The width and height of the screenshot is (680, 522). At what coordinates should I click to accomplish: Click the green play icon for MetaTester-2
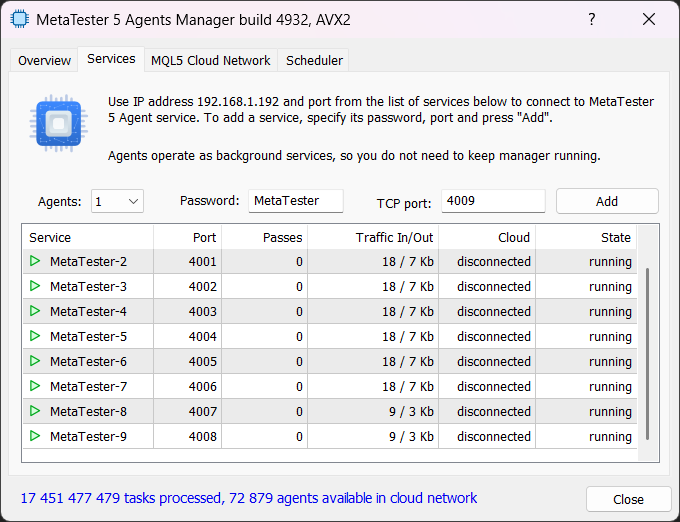coord(35,261)
